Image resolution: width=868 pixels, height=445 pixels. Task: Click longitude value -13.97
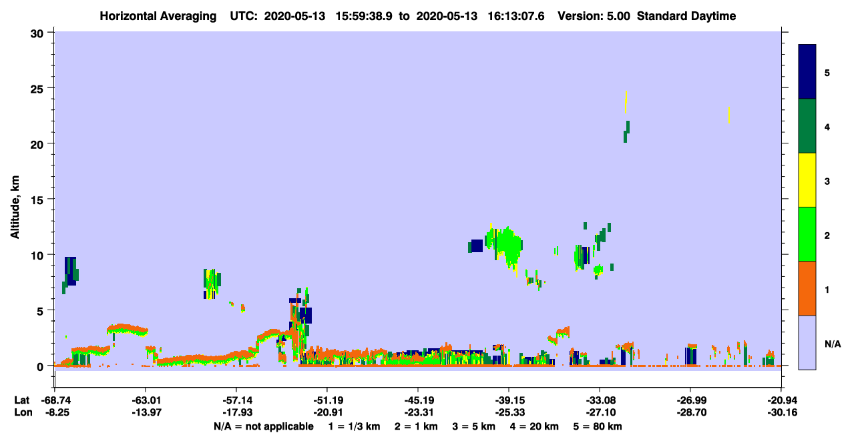point(145,413)
